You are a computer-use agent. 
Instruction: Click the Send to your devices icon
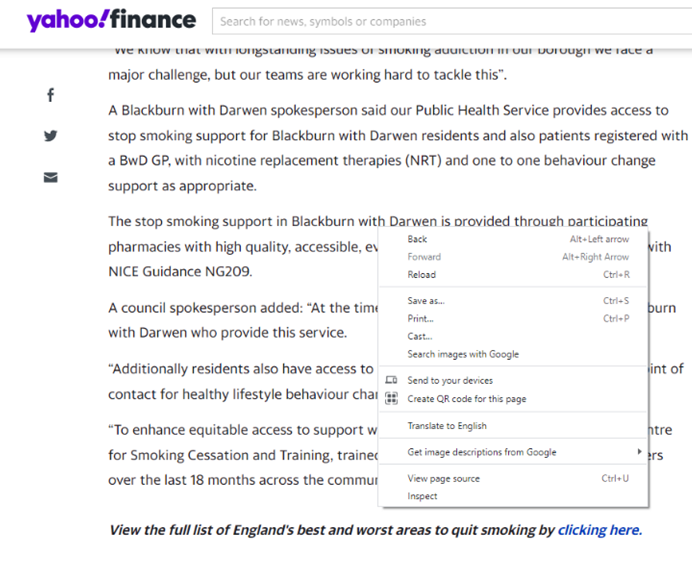(x=391, y=380)
